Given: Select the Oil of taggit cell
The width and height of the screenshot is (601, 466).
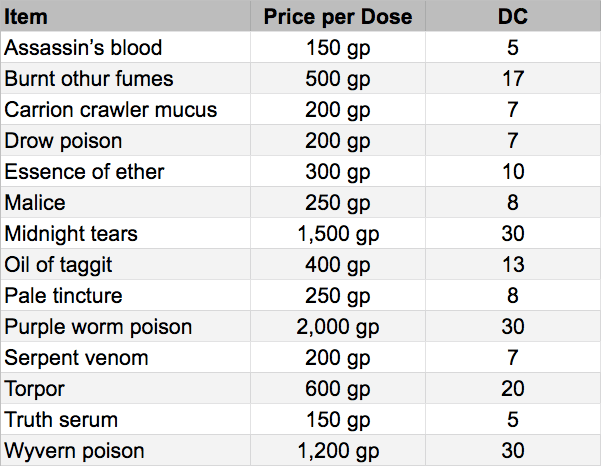Looking at the screenshot, I should [x=62, y=265].
